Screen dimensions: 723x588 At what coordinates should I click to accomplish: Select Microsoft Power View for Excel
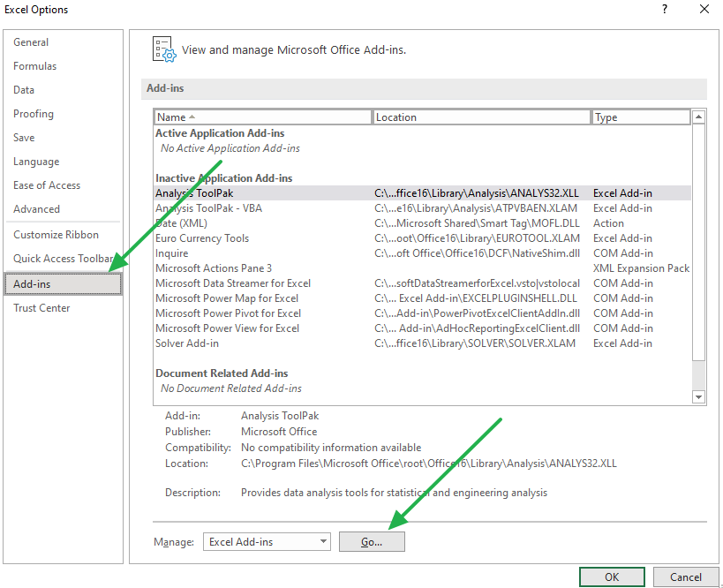coord(422,328)
